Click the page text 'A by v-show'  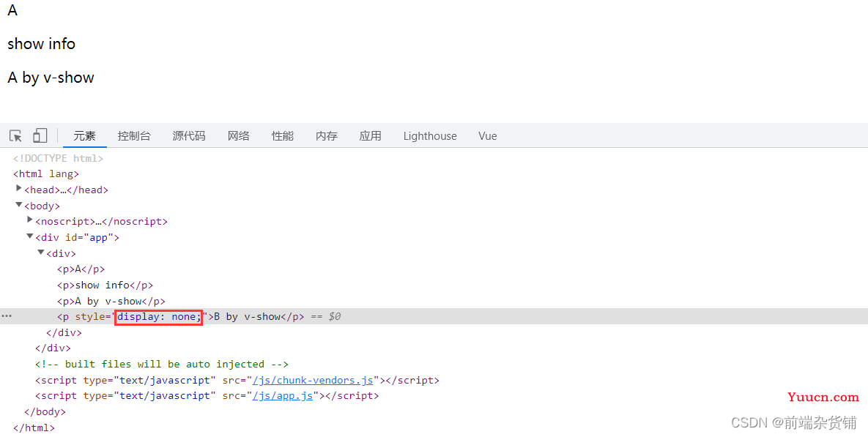tap(51, 78)
